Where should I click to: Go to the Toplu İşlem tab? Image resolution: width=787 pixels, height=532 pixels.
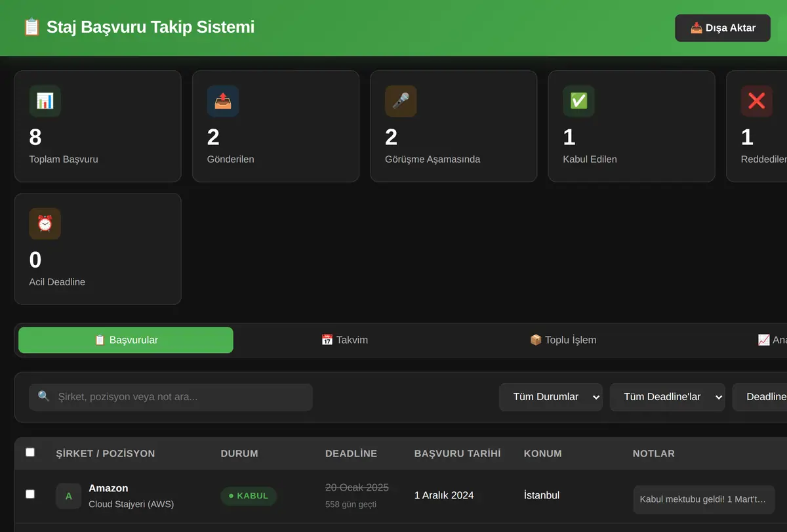coord(563,340)
